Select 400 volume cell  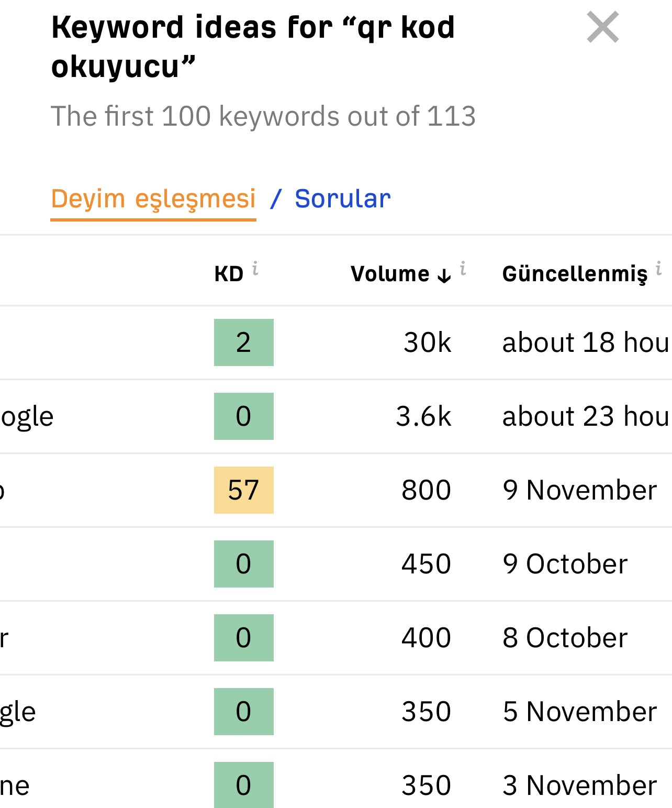click(x=426, y=638)
